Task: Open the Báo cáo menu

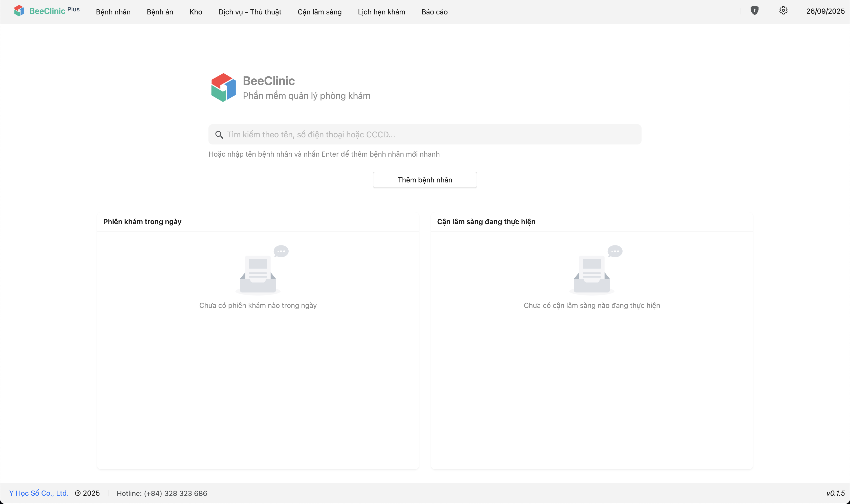Action: pyautogui.click(x=434, y=12)
